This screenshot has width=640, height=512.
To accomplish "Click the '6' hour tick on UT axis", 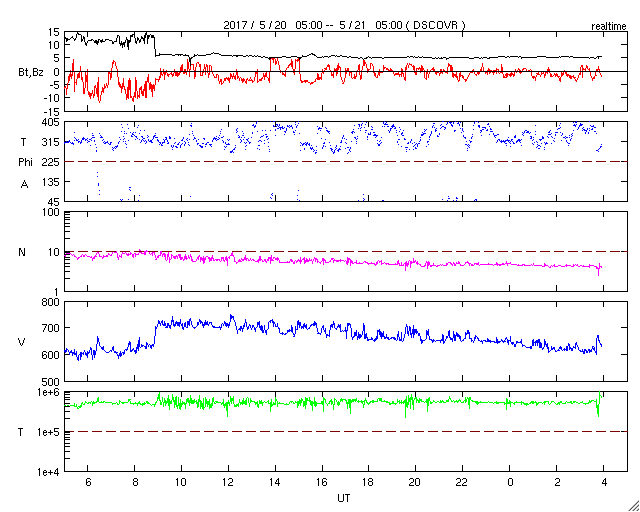I will click(88, 482).
